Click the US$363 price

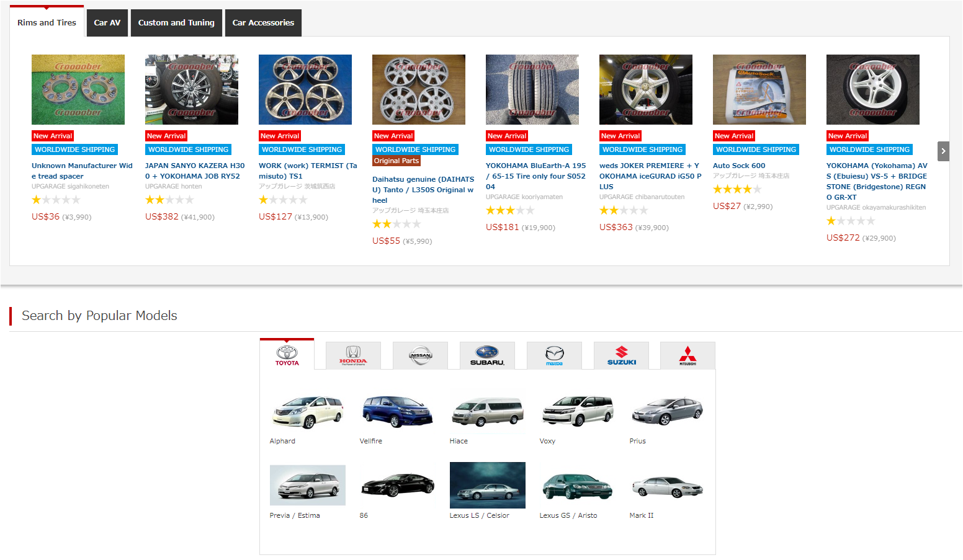[616, 227]
